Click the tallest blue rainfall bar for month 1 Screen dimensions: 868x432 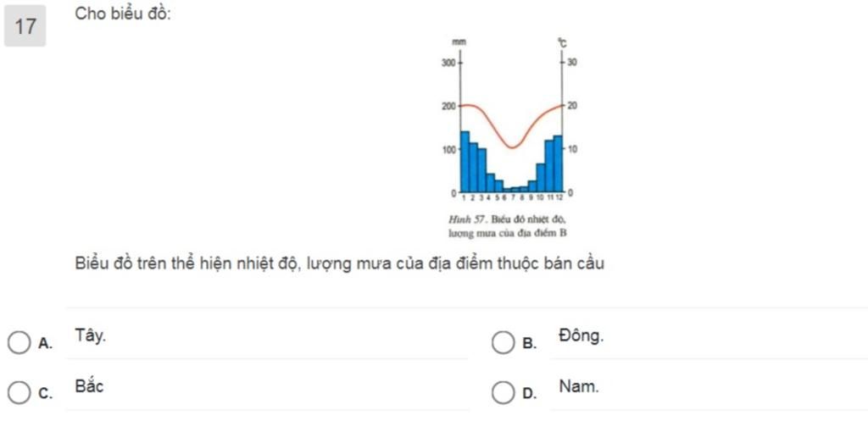coord(465,162)
